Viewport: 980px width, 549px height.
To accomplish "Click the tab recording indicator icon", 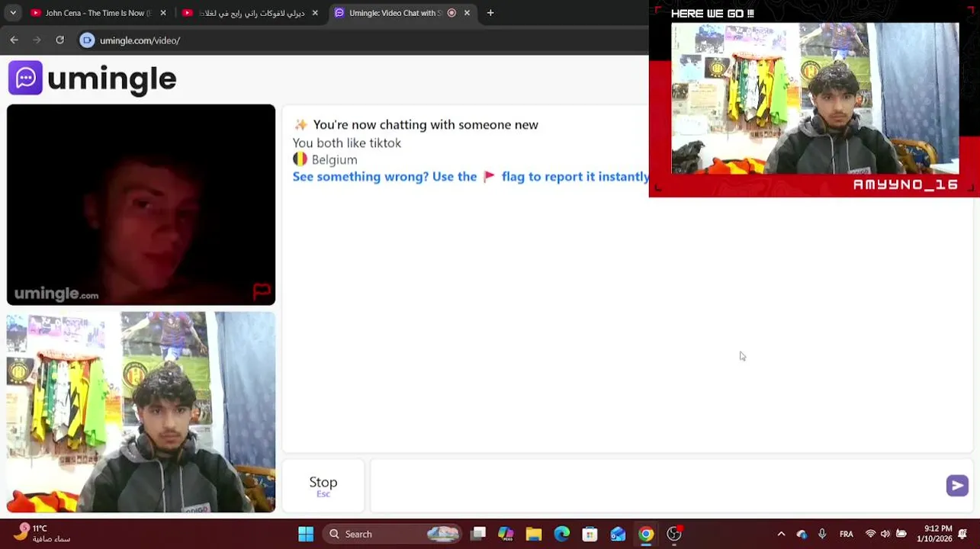I will 451,13.
